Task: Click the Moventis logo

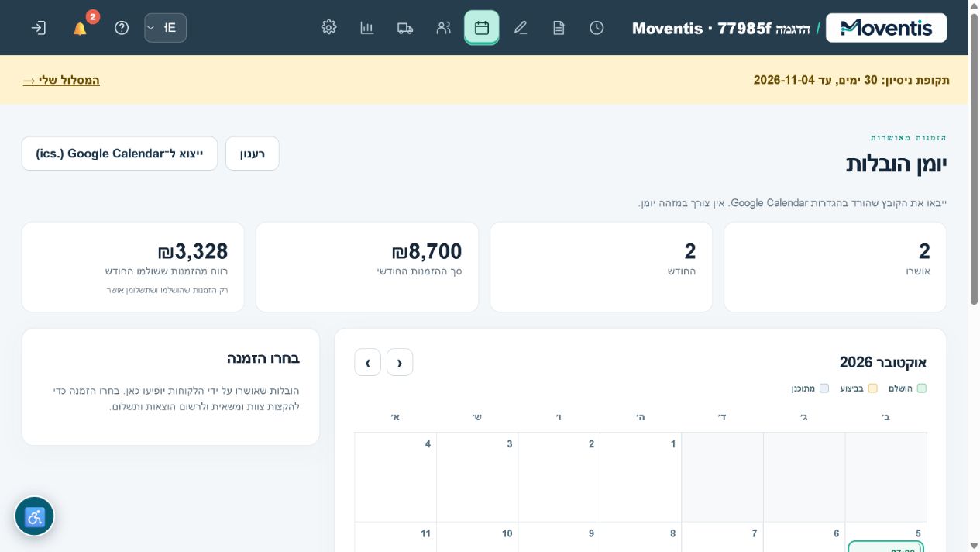Action: pos(886,28)
